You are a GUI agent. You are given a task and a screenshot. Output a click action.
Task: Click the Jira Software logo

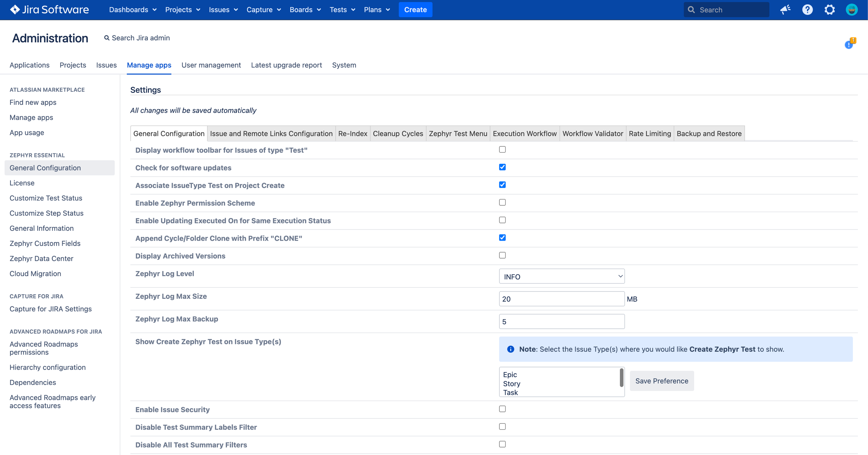tap(49, 10)
